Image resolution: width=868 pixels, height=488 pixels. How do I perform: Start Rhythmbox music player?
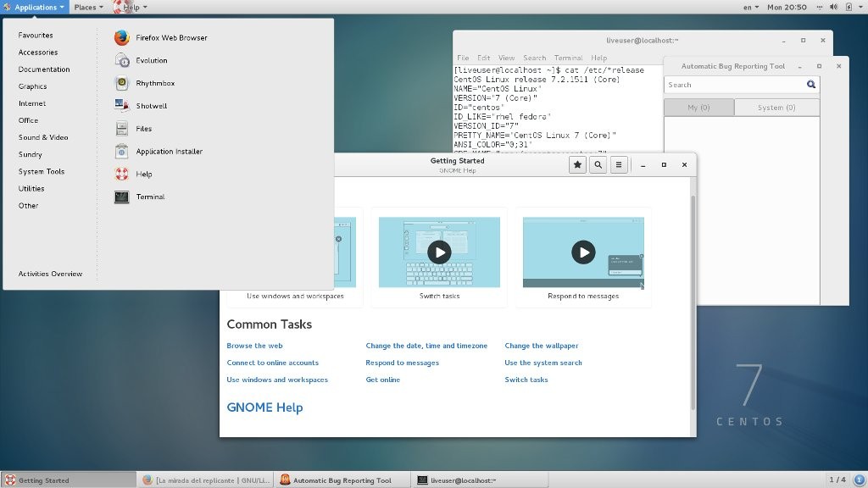pos(144,83)
